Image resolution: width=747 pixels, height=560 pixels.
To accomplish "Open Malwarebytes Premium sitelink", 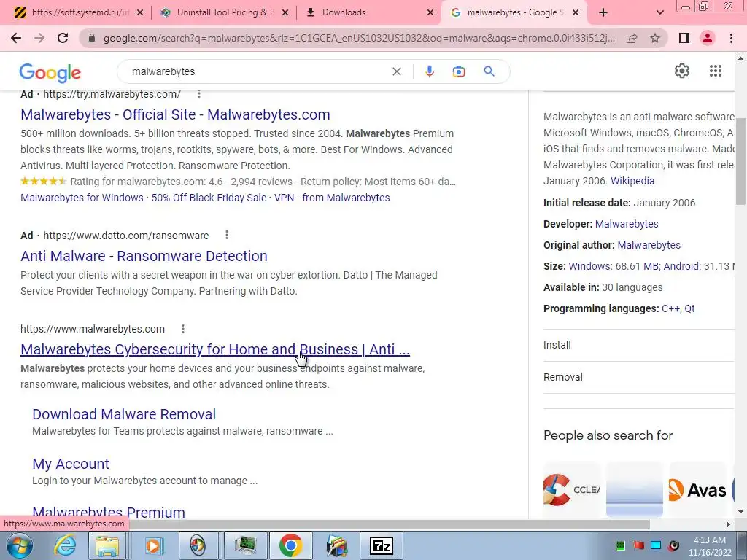I will [109, 513].
